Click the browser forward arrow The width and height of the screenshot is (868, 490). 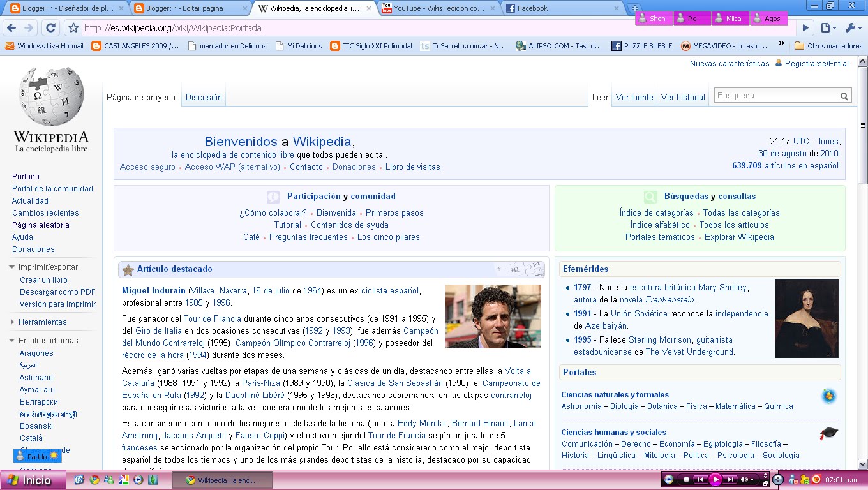point(29,28)
